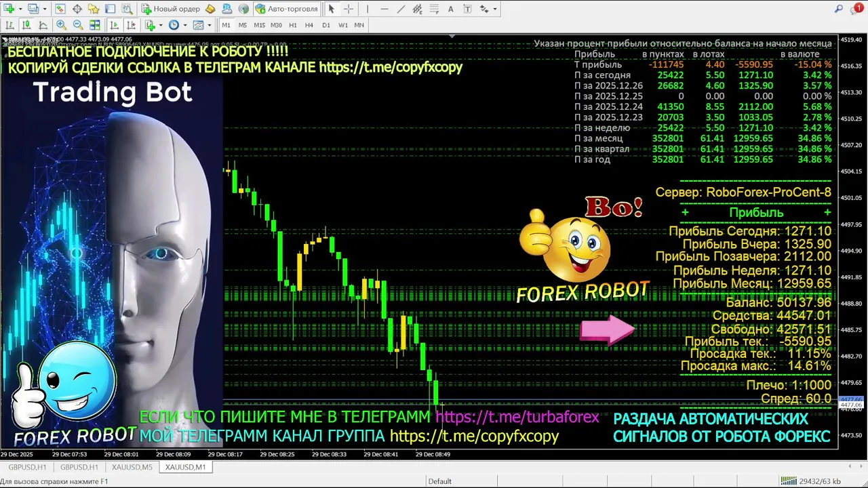Select the arrow cursor tool
This screenshot has height=488, width=868.
coord(332,9)
